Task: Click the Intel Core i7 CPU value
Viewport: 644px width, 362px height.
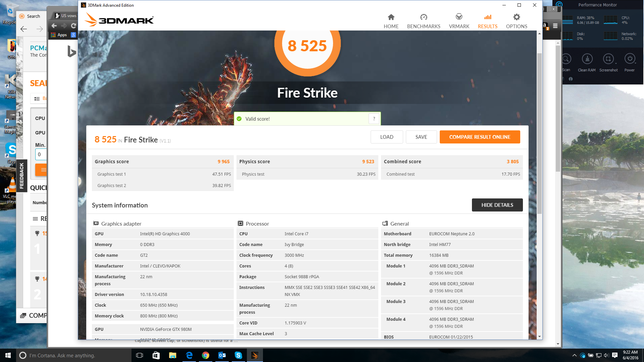Action: coord(296,234)
